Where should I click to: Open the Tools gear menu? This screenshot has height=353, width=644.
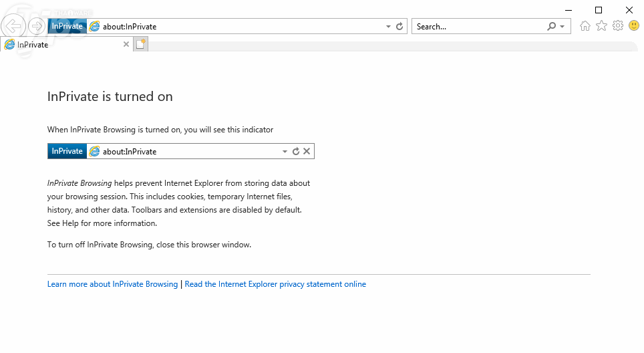tap(618, 26)
